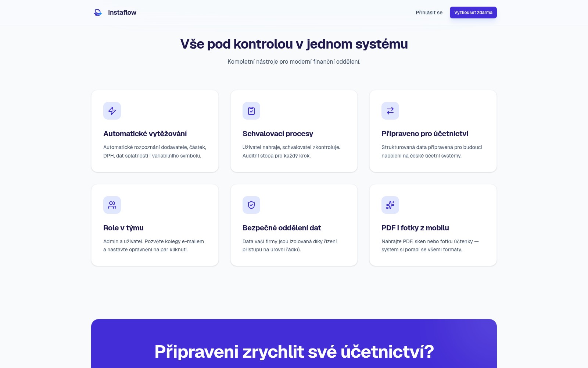This screenshot has height=368, width=588.
Task: Click the swap arrows icon for Připraveno pro účetnictví
Action: pos(390,111)
